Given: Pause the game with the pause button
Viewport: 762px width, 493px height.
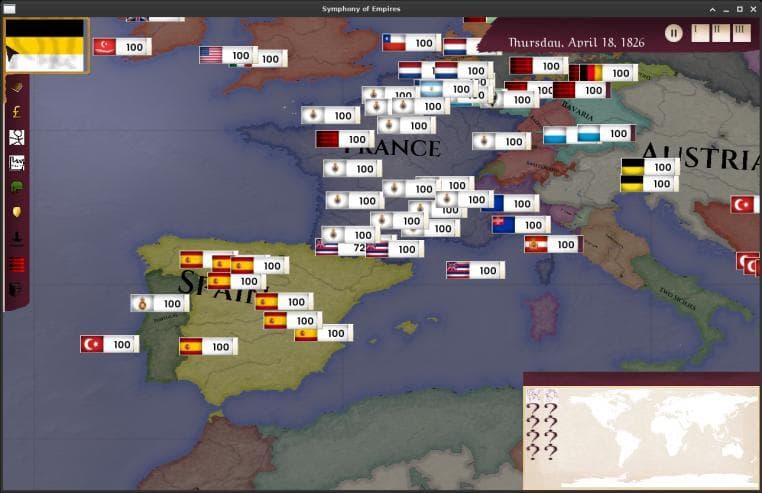Looking at the screenshot, I should (674, 33).
